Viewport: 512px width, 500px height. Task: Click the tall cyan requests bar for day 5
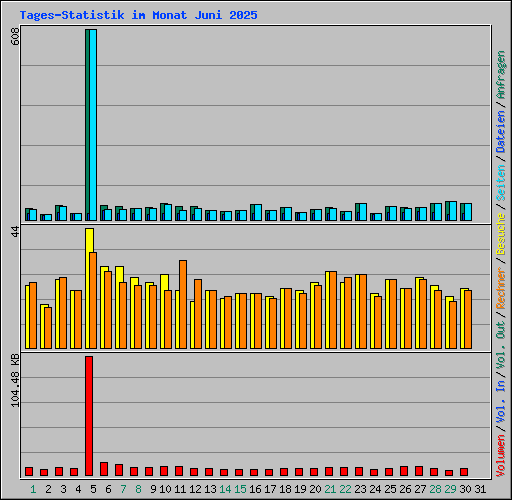coord(93,125)
